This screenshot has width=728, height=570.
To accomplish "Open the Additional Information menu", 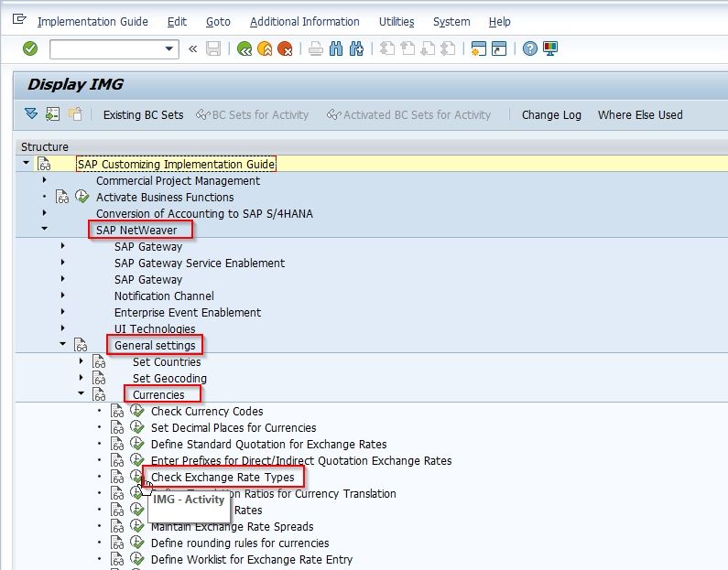I will tap(305, 22).
